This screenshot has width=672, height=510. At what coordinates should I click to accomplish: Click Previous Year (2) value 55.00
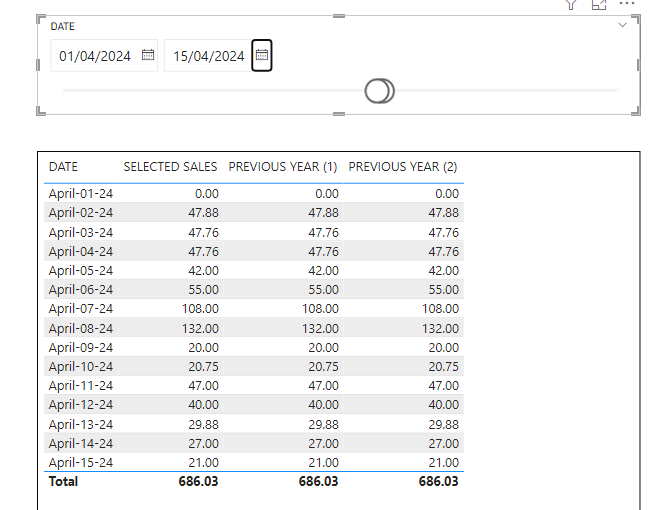(444, 290)
